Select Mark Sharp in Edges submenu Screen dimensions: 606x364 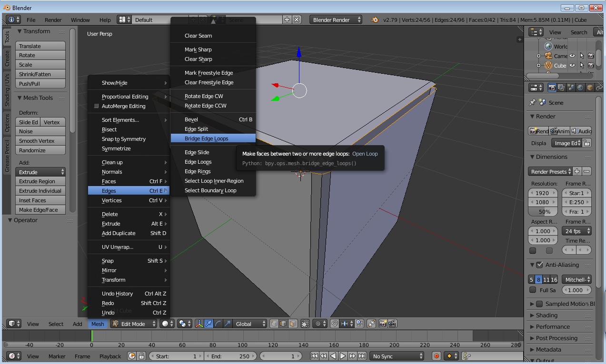[213, 49]
